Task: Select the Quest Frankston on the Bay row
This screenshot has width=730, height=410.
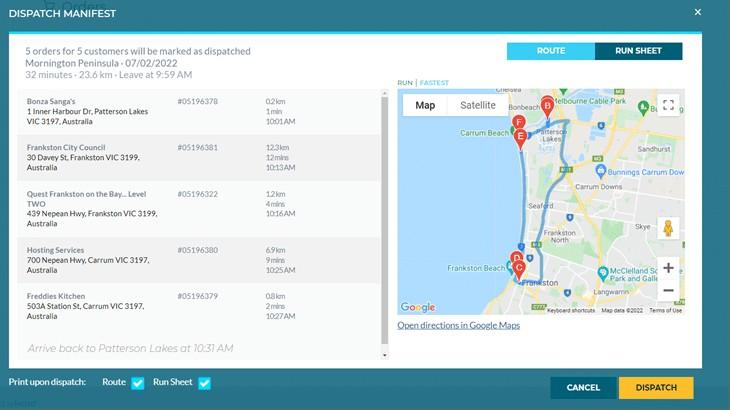Action: click(199, 209)
